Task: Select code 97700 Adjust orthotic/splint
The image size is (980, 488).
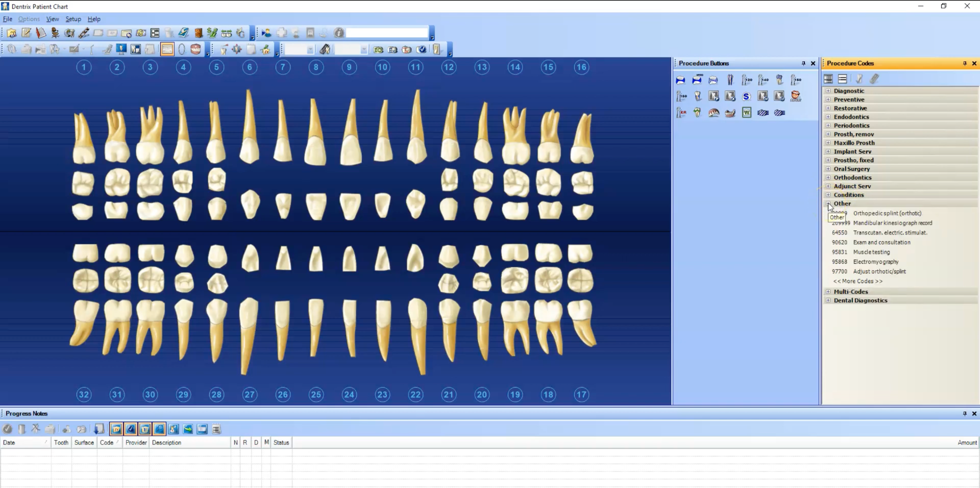Action: click(x=879, y=271)
